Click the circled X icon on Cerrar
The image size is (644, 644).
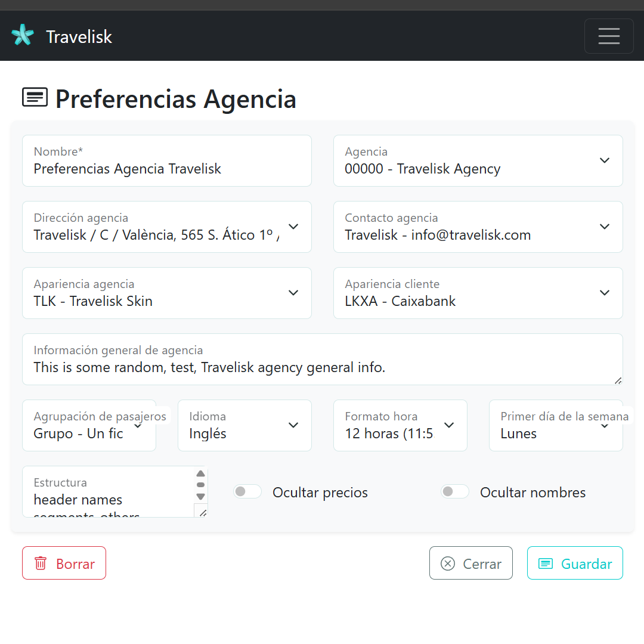[448, 563]
